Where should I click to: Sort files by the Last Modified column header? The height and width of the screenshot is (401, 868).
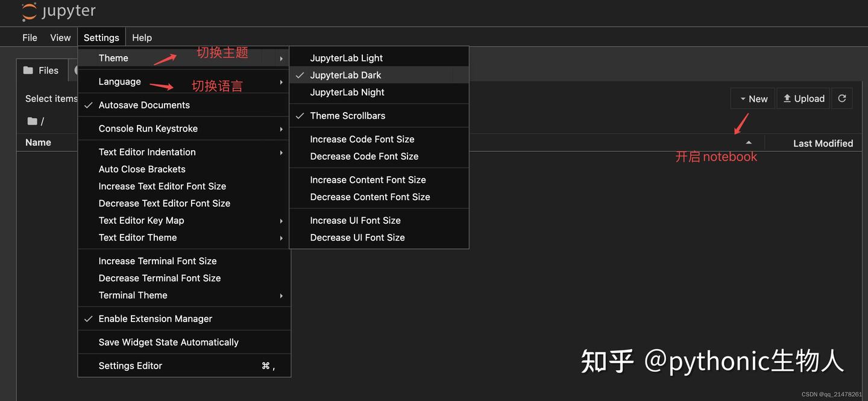[x=823, y=143]
